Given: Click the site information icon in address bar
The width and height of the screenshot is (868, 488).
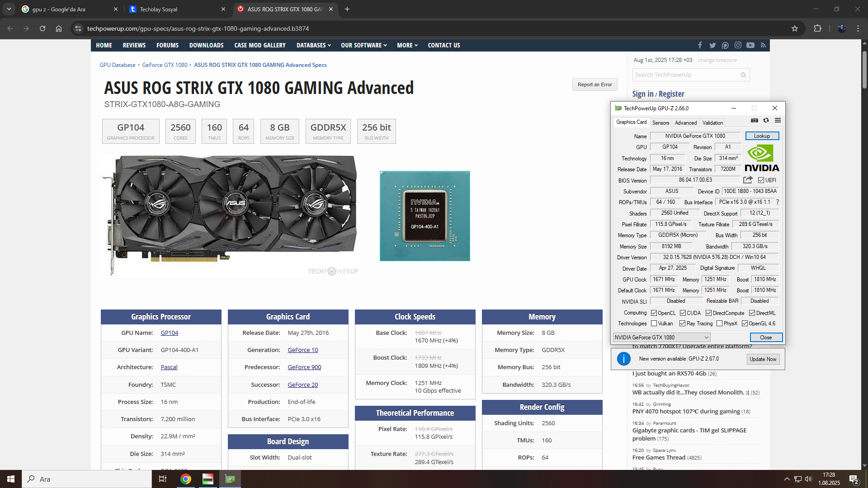Looking at the screenshot, I should coord(78,28).
